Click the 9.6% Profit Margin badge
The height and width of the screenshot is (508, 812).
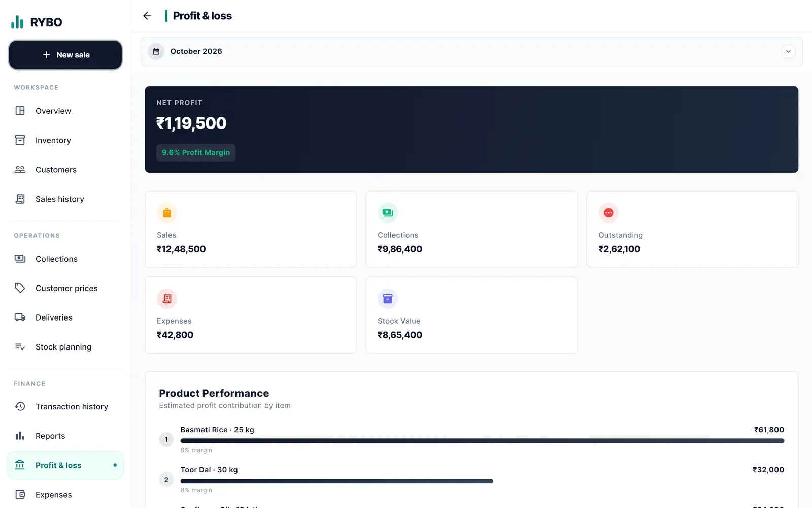click(196, 153)
